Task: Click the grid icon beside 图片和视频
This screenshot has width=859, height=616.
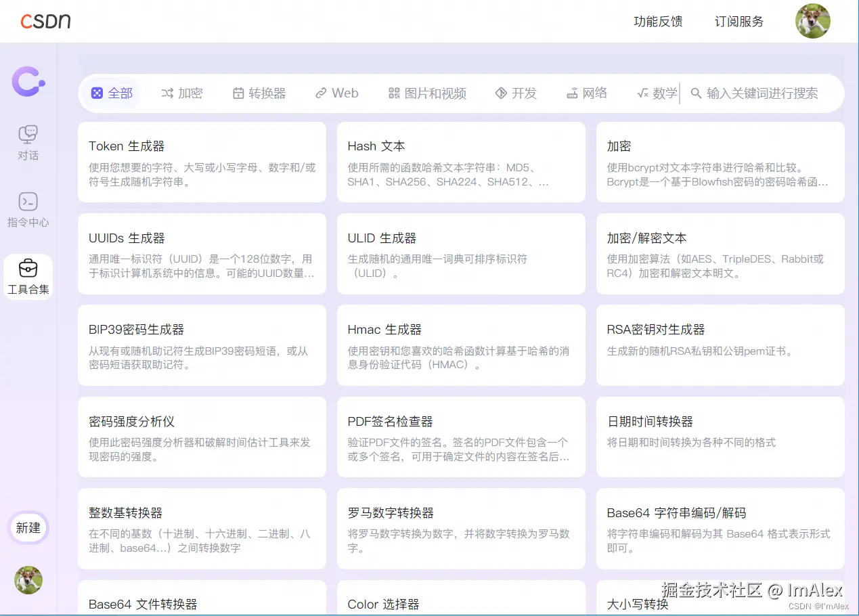Action: coord(394,93)
